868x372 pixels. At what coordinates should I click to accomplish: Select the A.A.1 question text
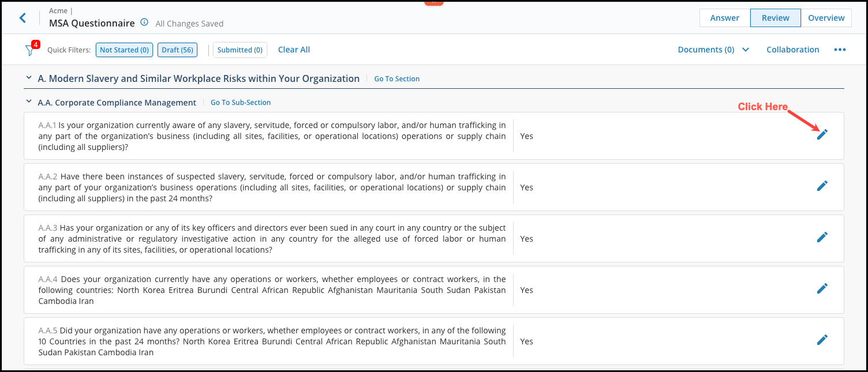coord(272,136)
